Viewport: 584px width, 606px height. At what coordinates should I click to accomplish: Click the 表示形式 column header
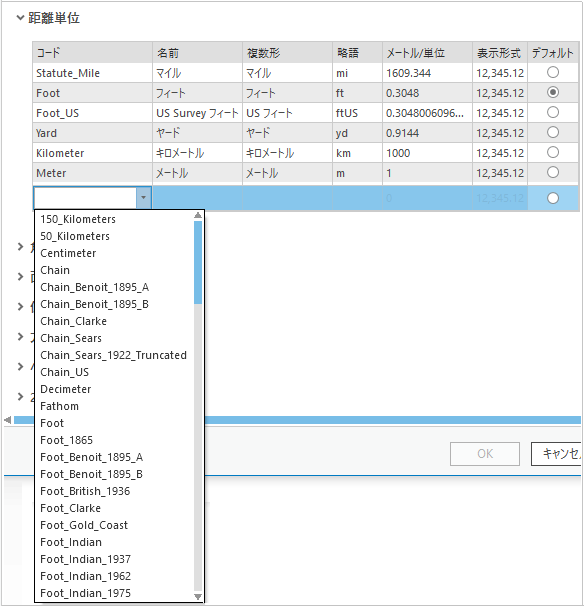[500, 53]
